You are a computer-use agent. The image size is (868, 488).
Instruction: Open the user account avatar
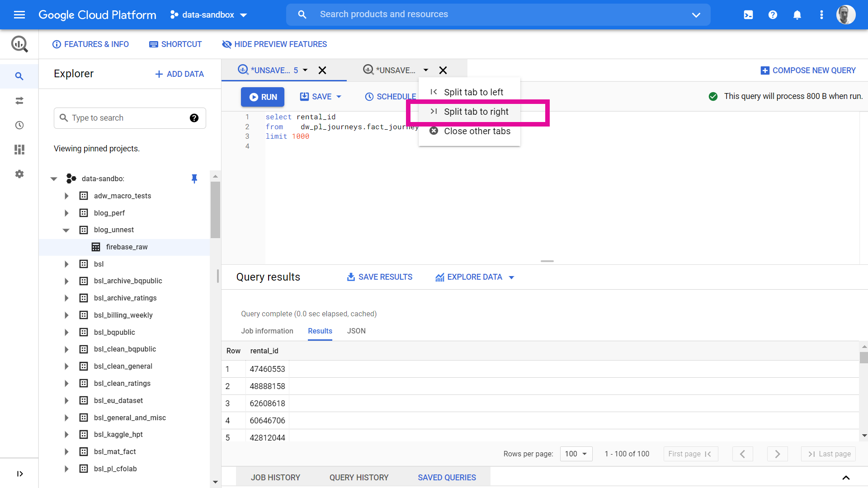pos(845,14)
